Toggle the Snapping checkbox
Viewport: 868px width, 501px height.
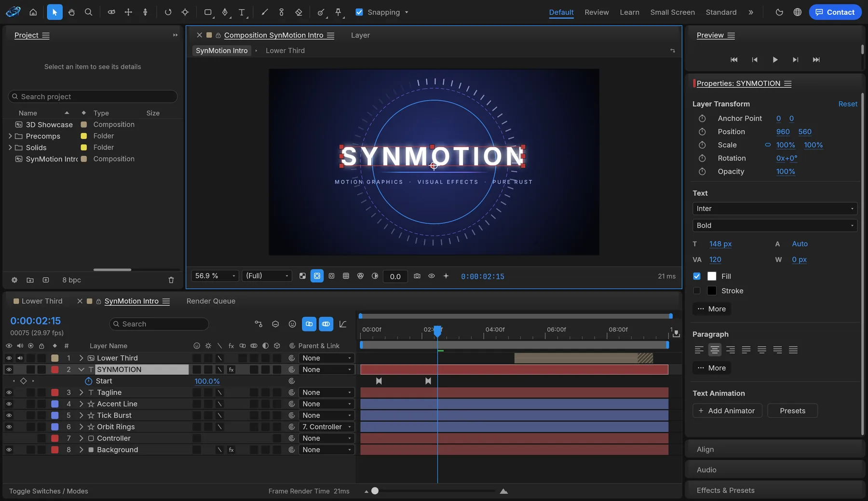[359, 12]
